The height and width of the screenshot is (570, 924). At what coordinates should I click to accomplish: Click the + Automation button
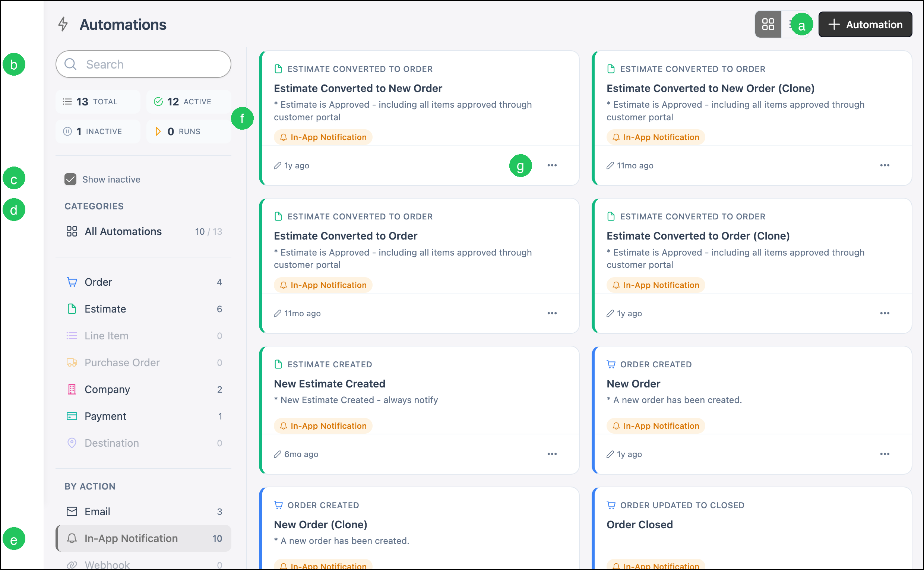coord(865,25)
